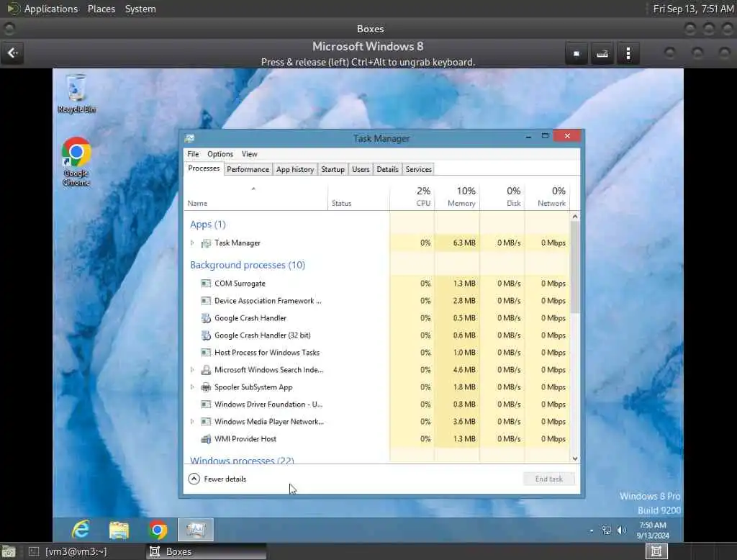Expand the Task Manager app row
Viewport: 737px width, 560px height.
(191, 243)
